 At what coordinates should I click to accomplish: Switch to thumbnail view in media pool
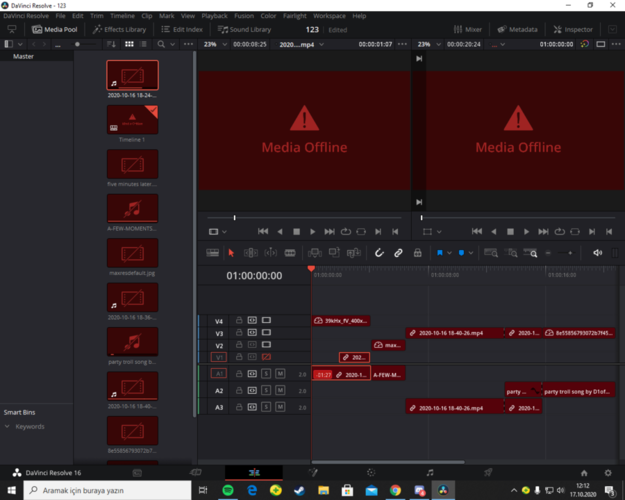point(129,44)
